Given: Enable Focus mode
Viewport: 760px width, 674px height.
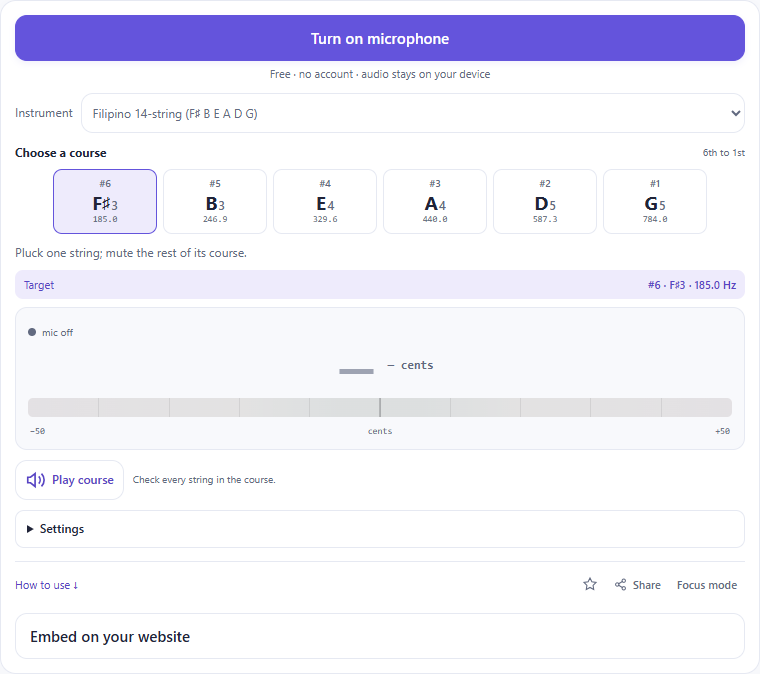Looking at the screenshot, I should coord(707,585).
